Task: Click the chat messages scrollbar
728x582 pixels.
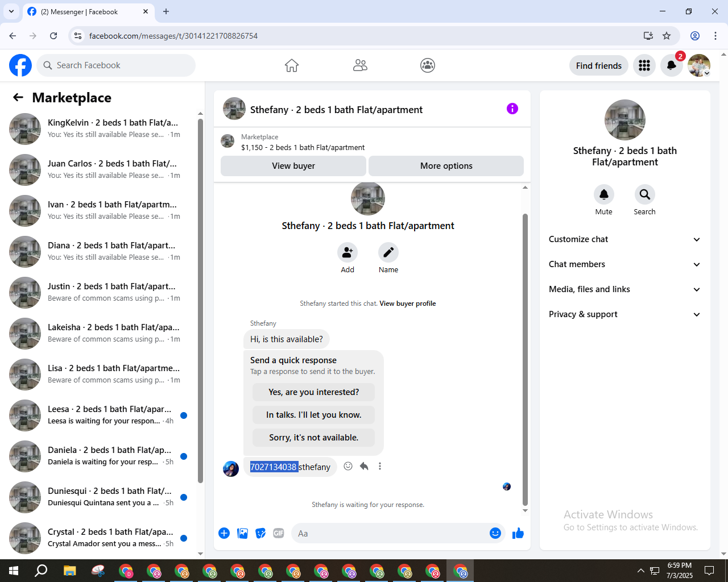Action: [525, 359]
